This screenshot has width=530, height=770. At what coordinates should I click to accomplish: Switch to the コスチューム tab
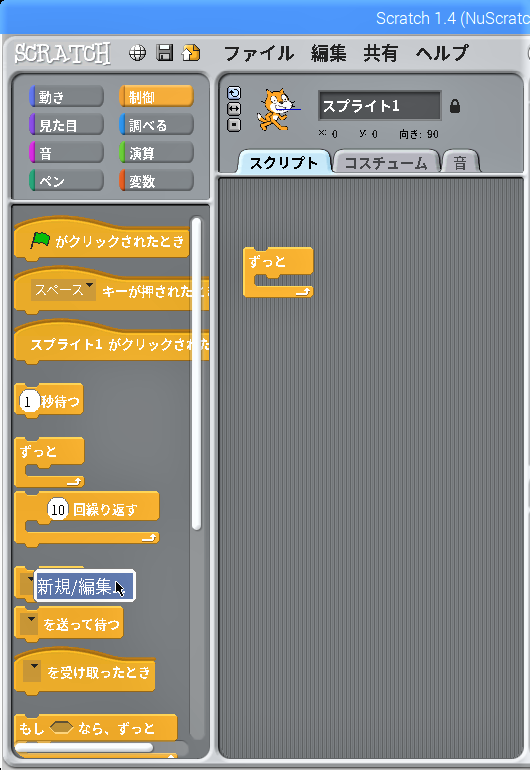(x=386, y=163)
